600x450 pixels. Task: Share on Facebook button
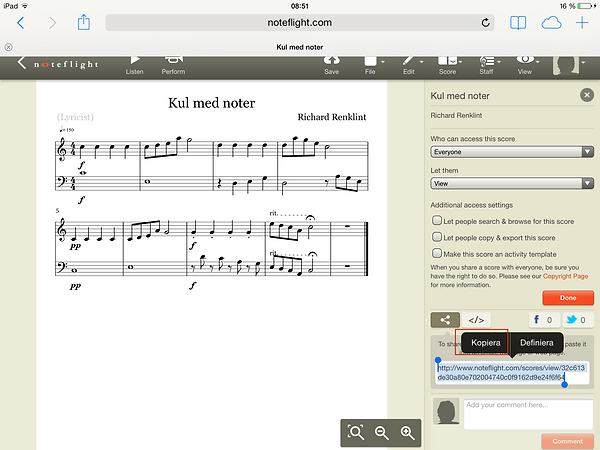click(x=544, y=320)
